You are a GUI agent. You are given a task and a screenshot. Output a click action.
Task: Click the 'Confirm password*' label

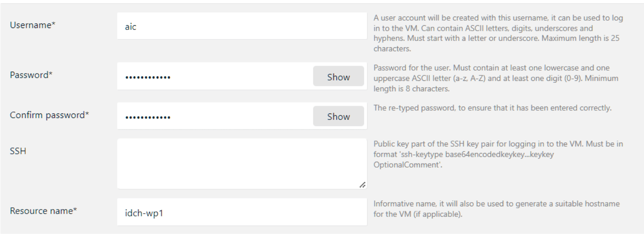tap(49, 116)
